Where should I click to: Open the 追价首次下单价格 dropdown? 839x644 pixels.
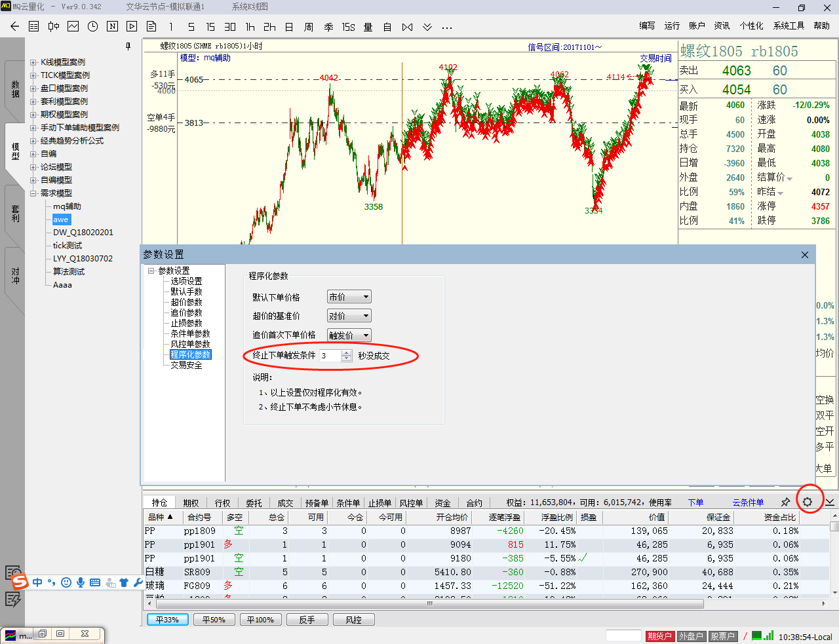tap(349, 335)
